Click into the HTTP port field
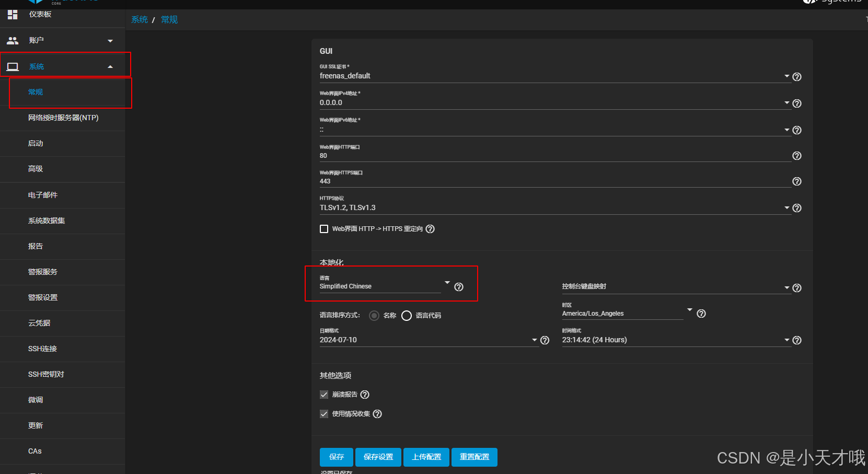The width and height of the screenshot is (868, 474). coord(555,156)
